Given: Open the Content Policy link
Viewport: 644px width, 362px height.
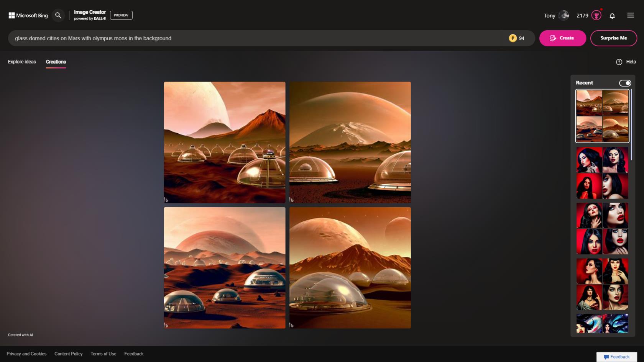Looking at the screenshot, I should click(69, 354).
